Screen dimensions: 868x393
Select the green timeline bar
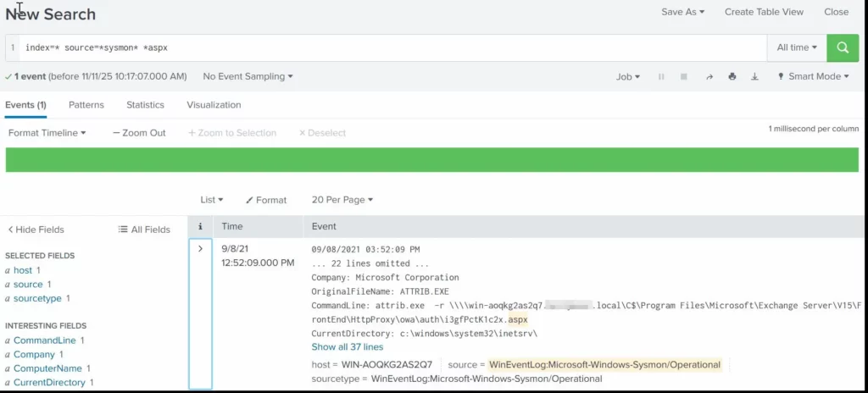point(431,160)
